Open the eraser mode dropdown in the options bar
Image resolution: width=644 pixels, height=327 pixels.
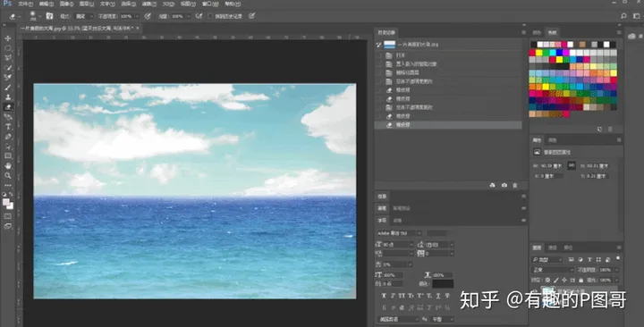84,16
